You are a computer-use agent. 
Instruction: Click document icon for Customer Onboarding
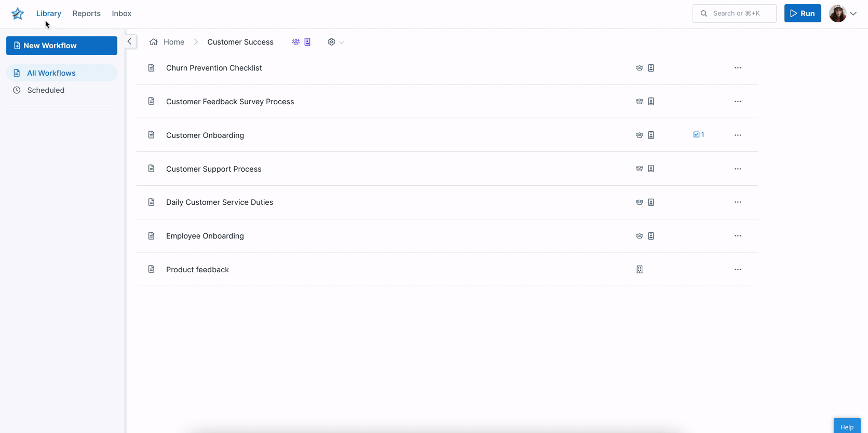(152, 135)
